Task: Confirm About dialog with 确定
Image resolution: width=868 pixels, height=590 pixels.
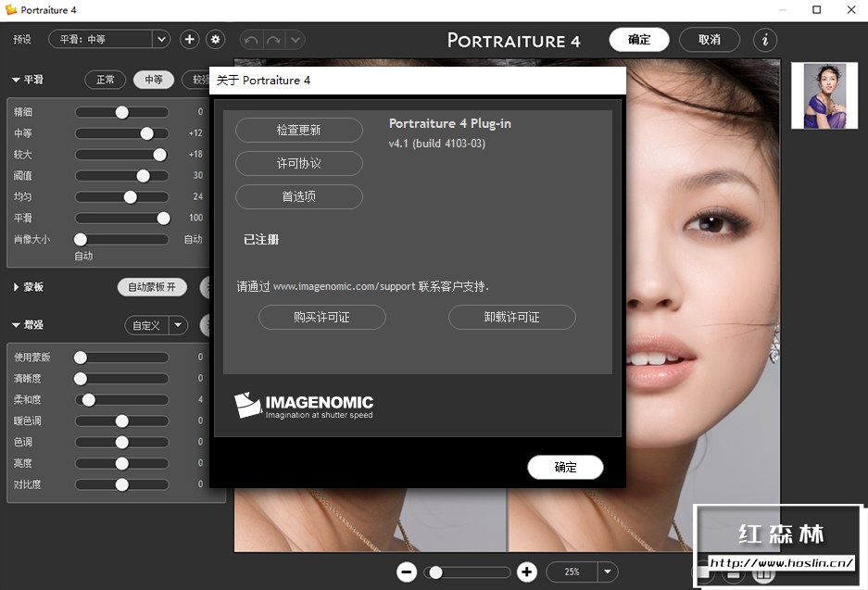Action: 565,467
